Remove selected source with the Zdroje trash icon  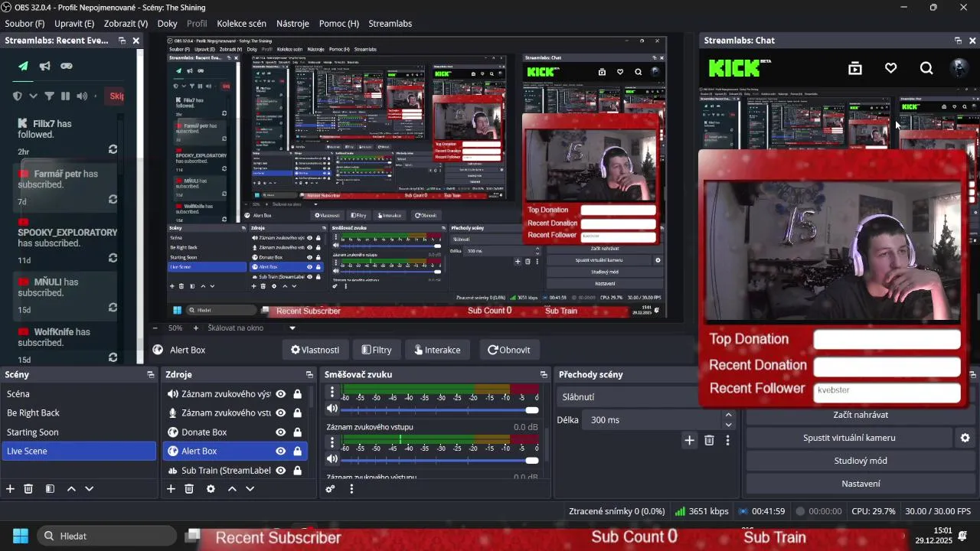tap(189, 488)
